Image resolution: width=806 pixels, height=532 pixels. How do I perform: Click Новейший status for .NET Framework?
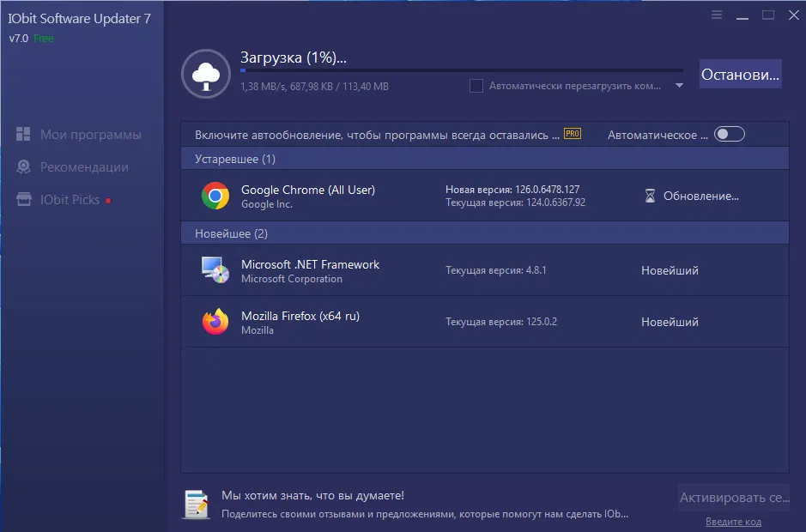[x=670, y=270]
